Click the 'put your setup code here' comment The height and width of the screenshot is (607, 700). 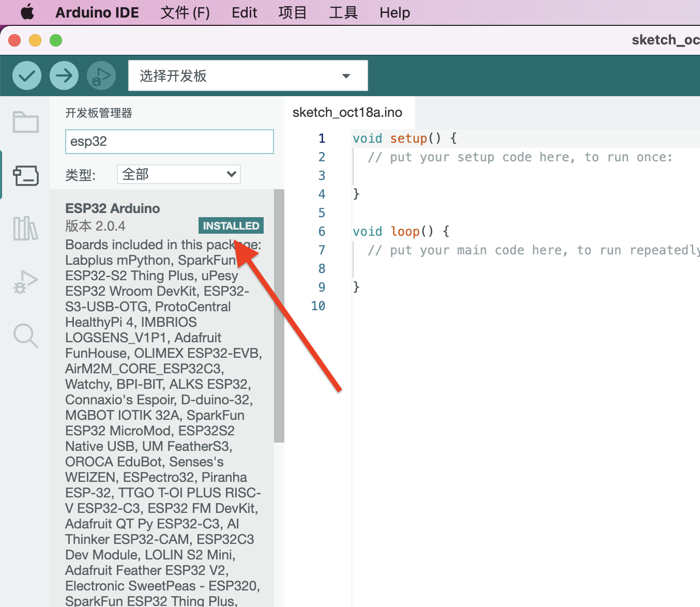point(520,157)
